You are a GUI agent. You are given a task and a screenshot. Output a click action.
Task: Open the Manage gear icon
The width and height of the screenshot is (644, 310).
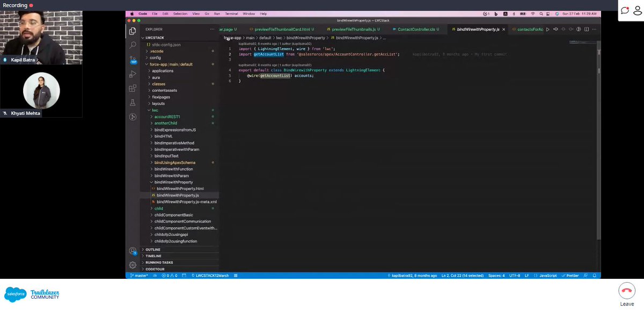tap(133, 265)
